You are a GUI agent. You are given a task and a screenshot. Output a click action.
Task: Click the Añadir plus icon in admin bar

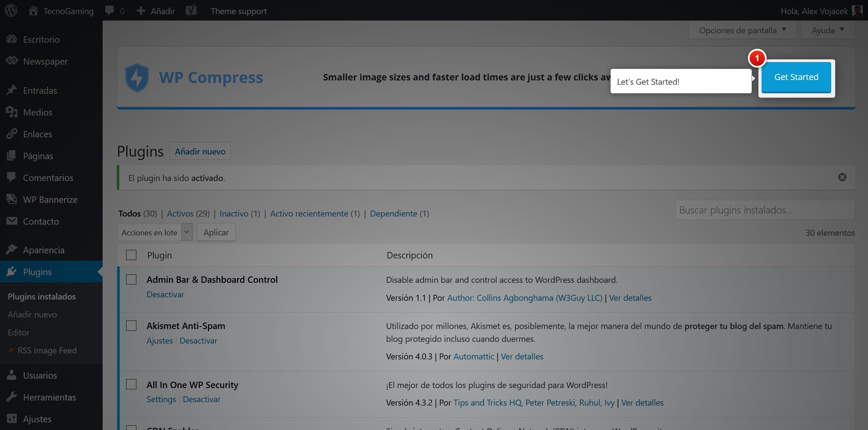[141, 11]
